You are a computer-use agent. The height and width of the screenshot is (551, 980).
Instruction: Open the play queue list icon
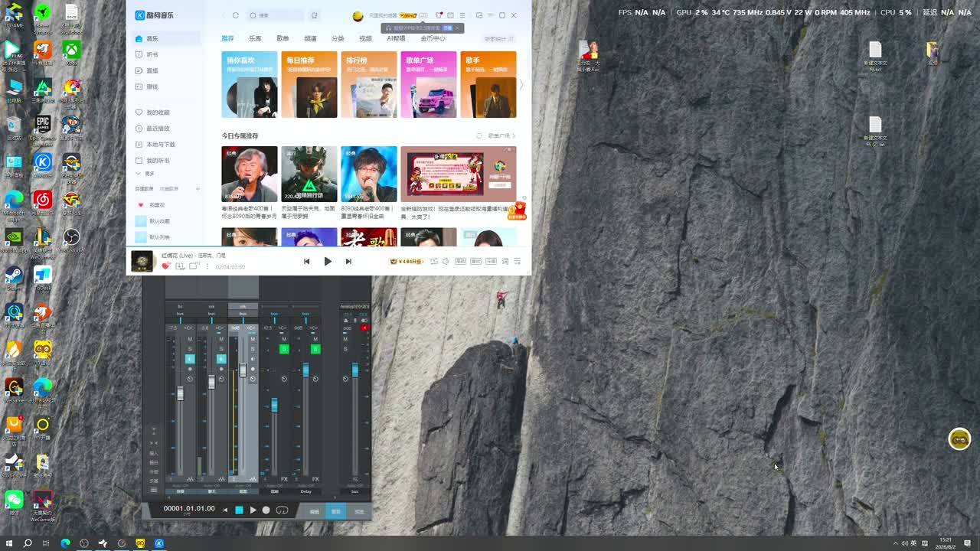(517, 261)
